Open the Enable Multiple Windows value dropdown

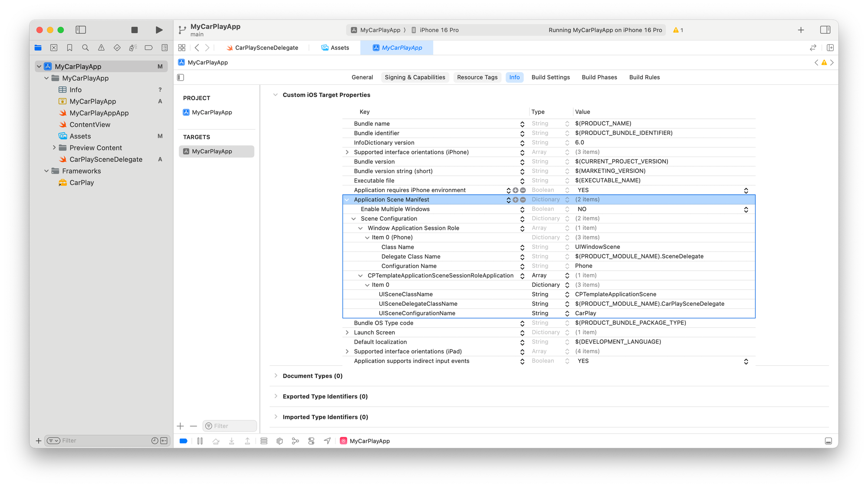tap(746, 209)
